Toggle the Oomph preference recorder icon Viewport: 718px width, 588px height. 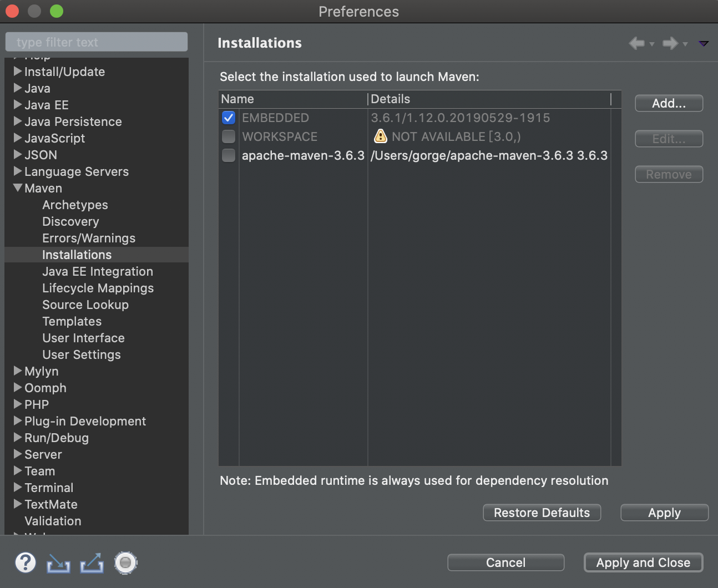click(x=126, y=563)
